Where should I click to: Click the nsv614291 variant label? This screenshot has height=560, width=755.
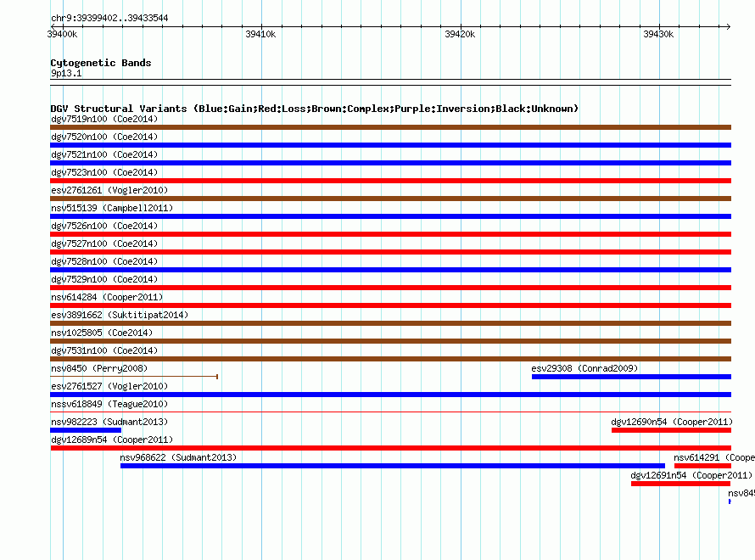tap(714, 457)
